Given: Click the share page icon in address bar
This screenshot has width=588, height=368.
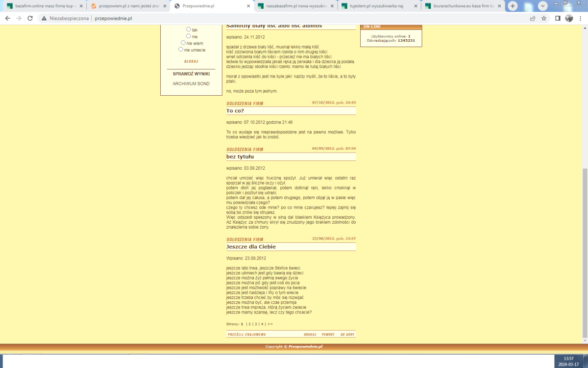Looking at the screenshot, I should point(533,18).
